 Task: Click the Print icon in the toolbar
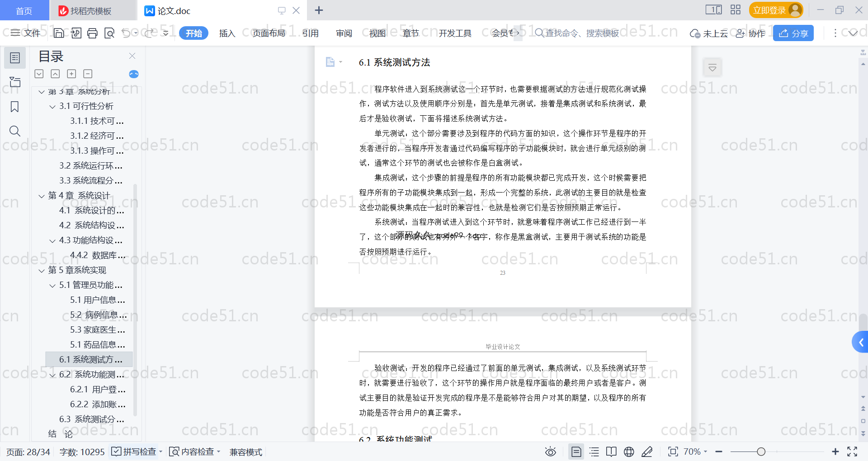point(92,33)
